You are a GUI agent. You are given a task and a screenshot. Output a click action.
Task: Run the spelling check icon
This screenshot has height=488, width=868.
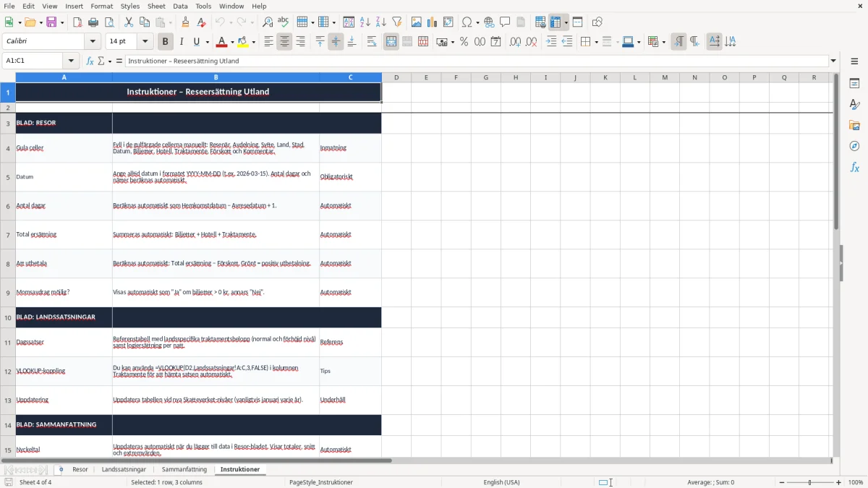click(x=284, y=22)
